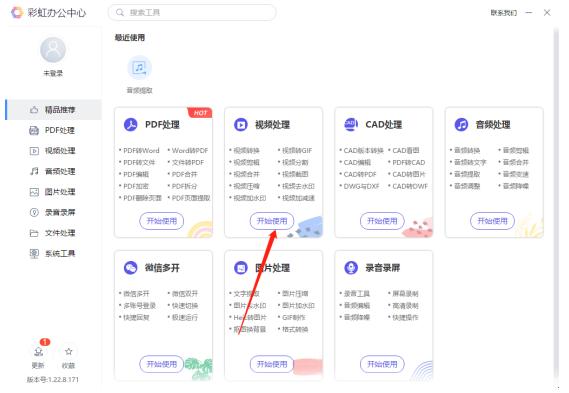Click PDF合并 in the PDF处理 list

click(x=184, y=174)
